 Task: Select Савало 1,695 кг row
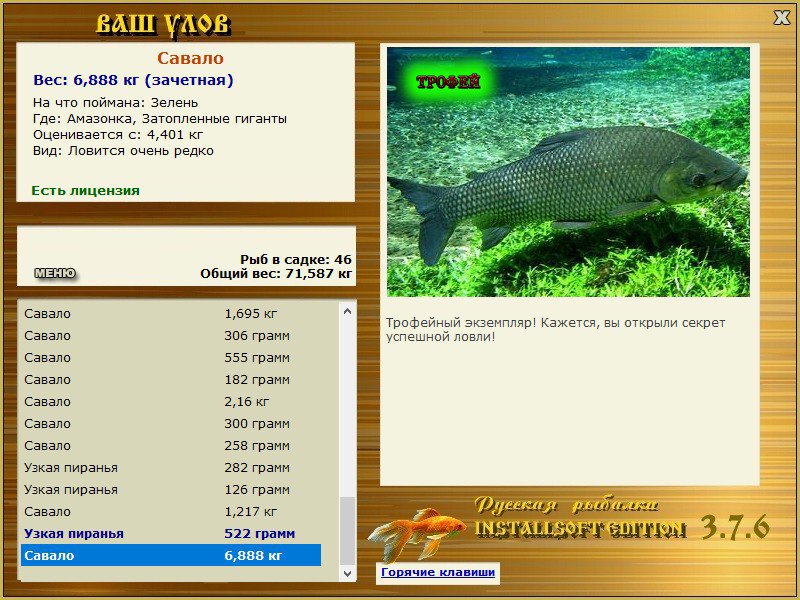pos(171,314)
